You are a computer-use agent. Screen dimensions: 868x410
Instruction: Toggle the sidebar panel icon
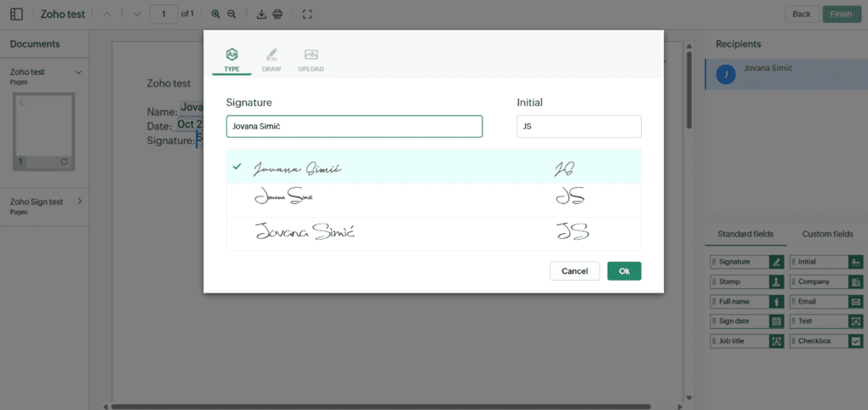(x=17, y=14)
